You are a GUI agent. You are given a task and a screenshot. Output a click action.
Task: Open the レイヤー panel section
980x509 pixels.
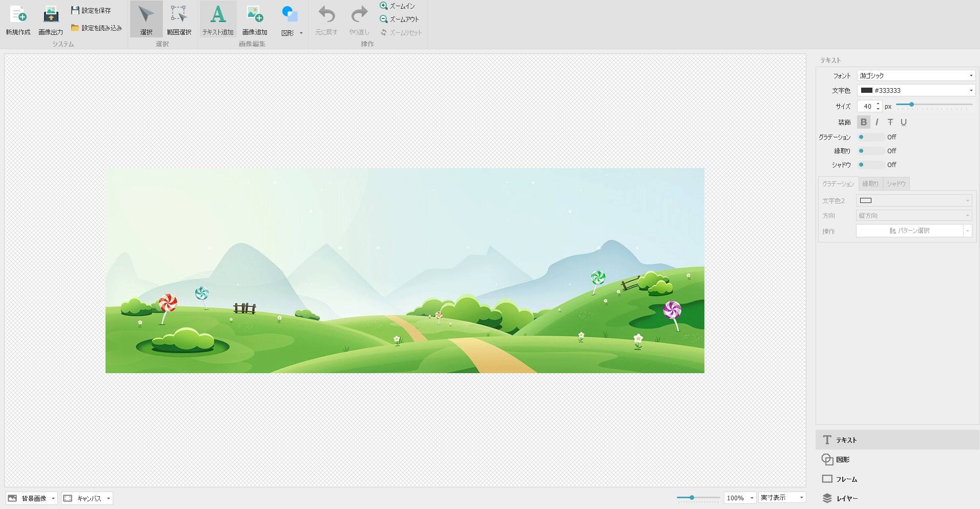[898, 498]
